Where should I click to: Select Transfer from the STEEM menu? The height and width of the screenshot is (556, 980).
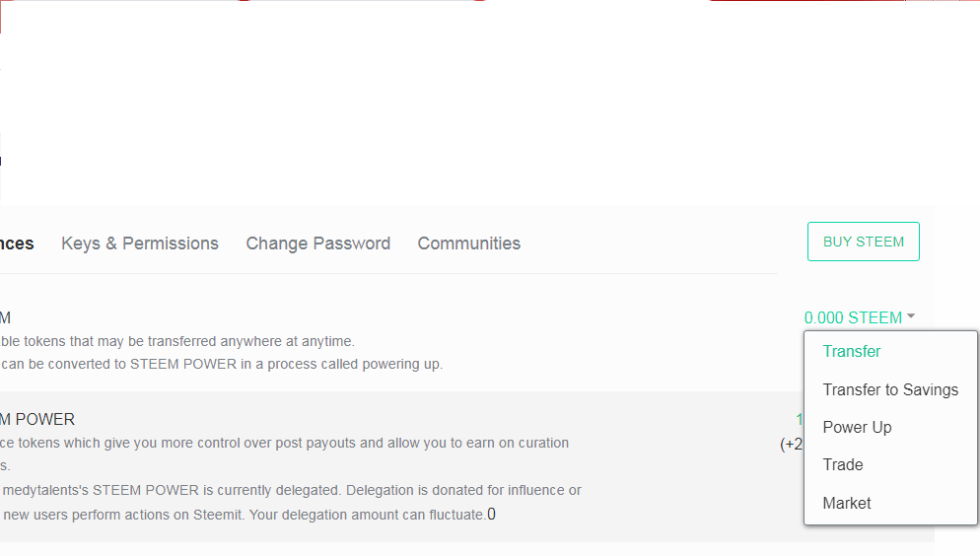[x=852, y=351]
